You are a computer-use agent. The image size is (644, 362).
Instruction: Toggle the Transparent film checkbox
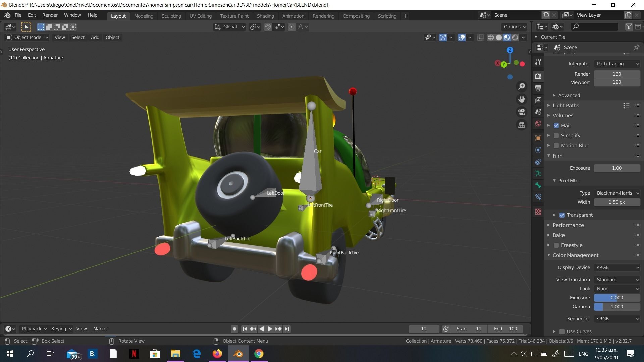[562, 215]
